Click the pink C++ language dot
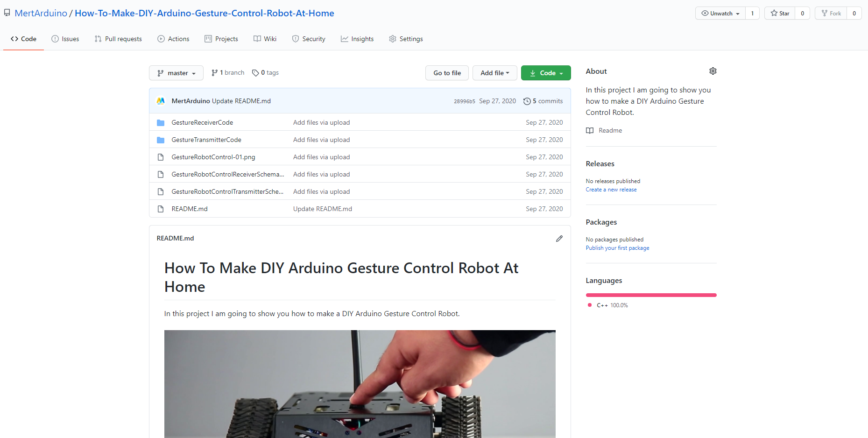 tap(590, 305)
